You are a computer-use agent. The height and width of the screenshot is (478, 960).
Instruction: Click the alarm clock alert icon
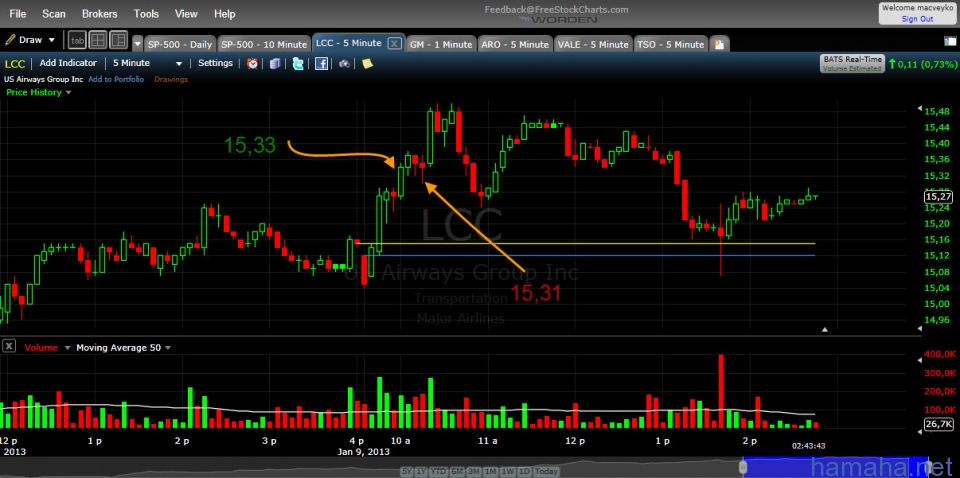[x=252, y=63]
